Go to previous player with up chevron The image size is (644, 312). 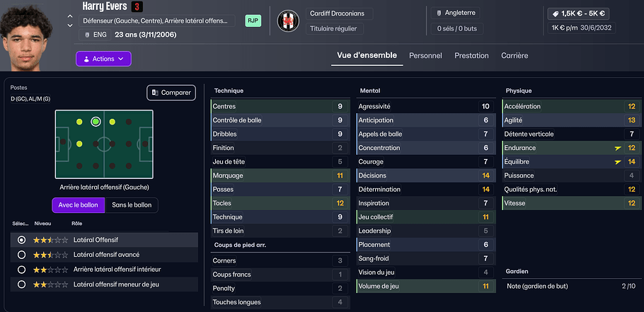pos(69,16)
